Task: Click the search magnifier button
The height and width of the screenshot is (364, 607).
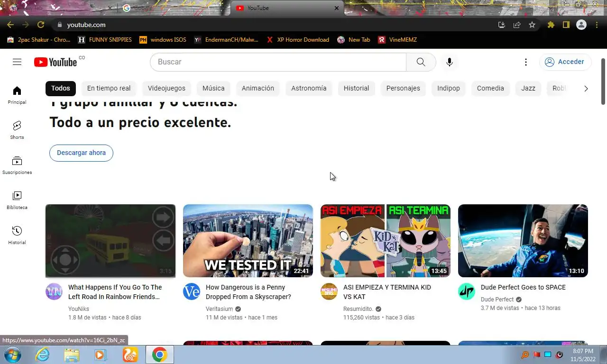Action: pyautogui.click(x=421, y=62)
